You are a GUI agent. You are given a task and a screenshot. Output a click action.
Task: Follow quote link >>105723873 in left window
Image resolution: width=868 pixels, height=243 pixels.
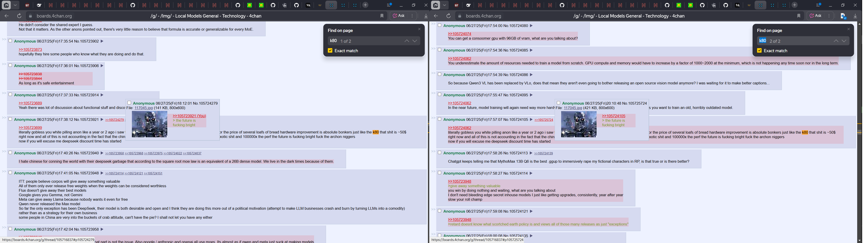[x=30, y=49]
